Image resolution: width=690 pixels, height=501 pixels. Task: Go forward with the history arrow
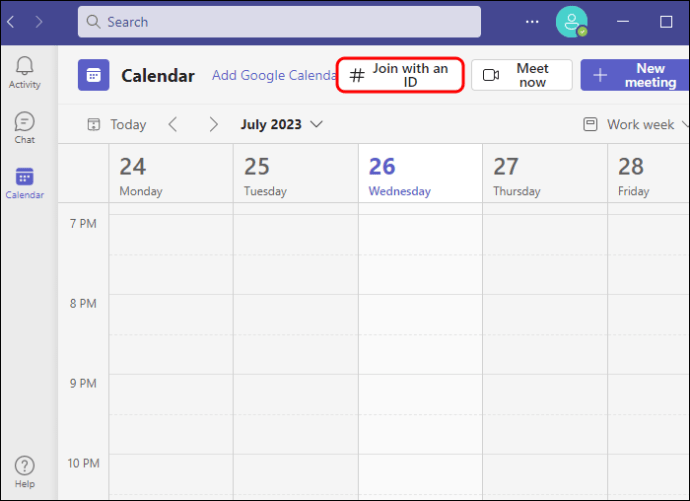(38, 21)
